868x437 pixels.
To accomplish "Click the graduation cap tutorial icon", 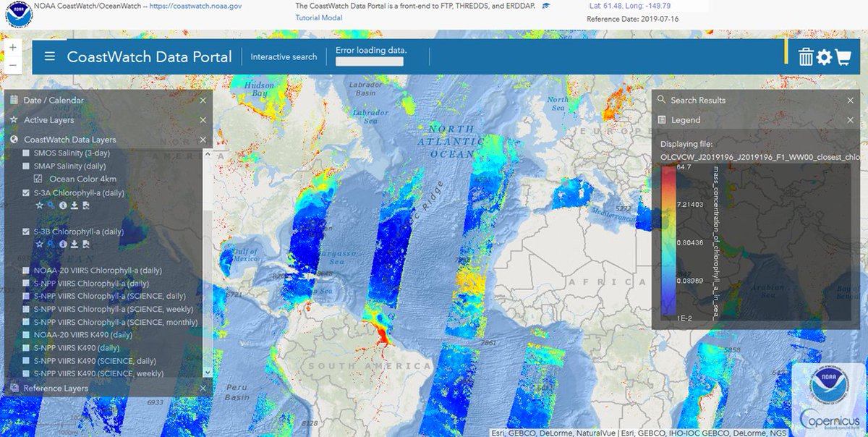I will [546, 6].
